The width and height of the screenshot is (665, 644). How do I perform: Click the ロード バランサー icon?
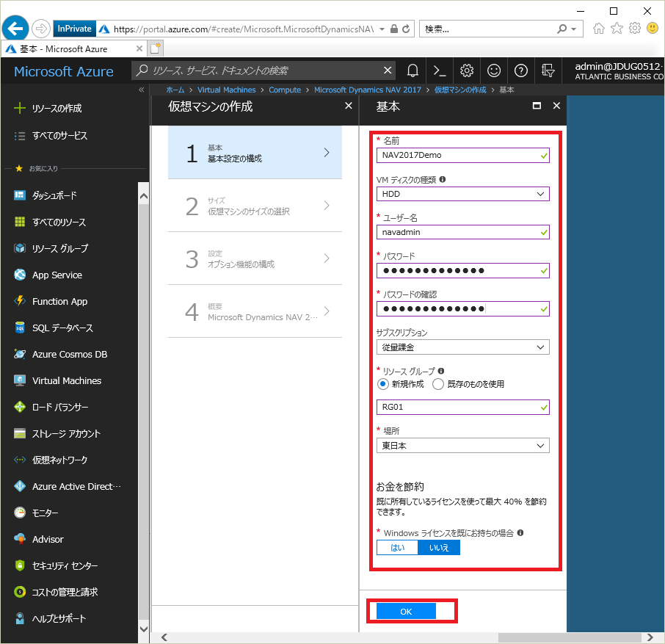coord(20,407)
